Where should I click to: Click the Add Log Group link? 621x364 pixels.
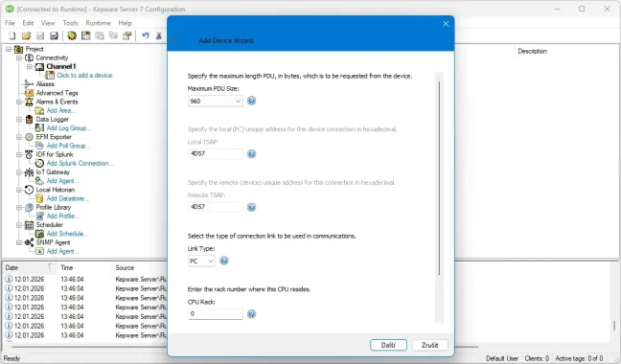point(68,127)
